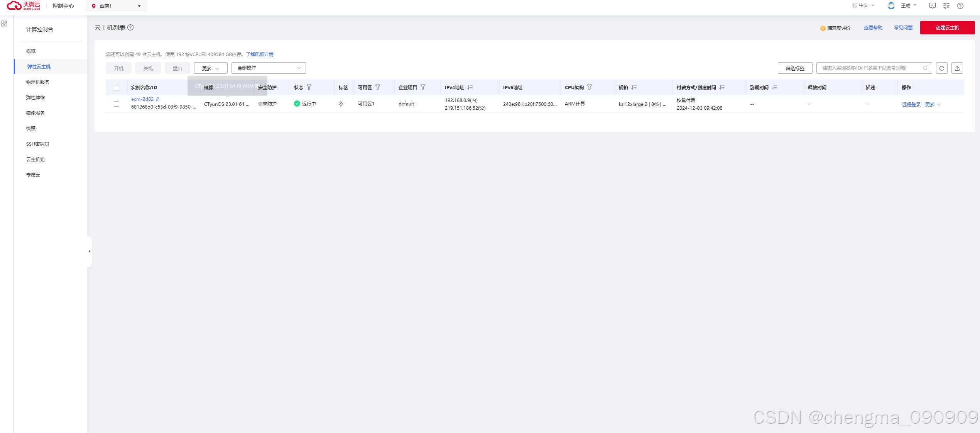Expand the 全部操作 dropdown

(x=269, y=68)
